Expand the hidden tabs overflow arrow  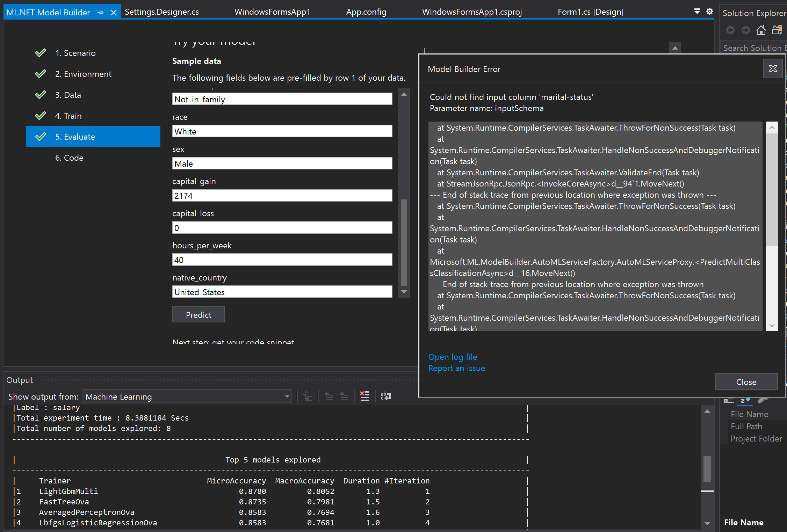697,11
